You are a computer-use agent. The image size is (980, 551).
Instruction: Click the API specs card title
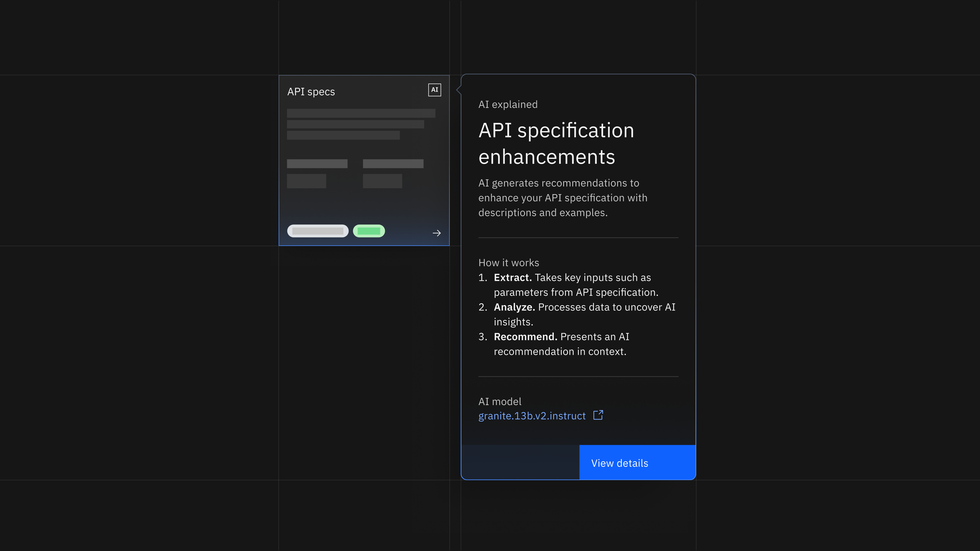click(311, 92)
